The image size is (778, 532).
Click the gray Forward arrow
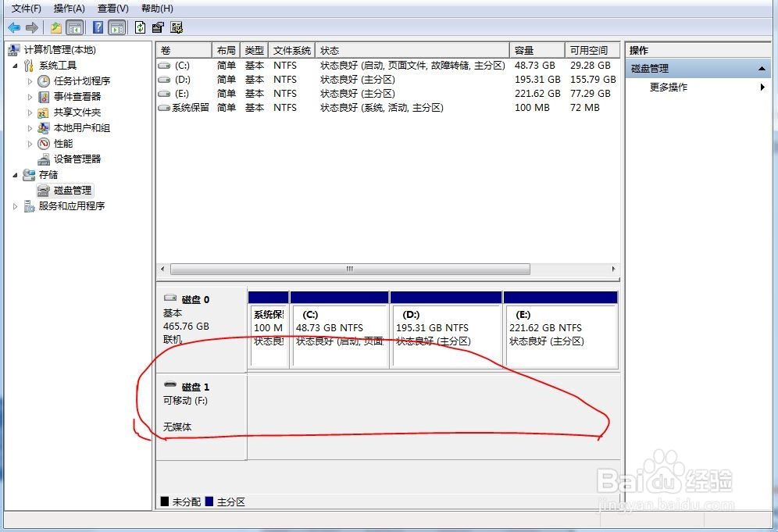pyautogui.click(x=32, y=28)
